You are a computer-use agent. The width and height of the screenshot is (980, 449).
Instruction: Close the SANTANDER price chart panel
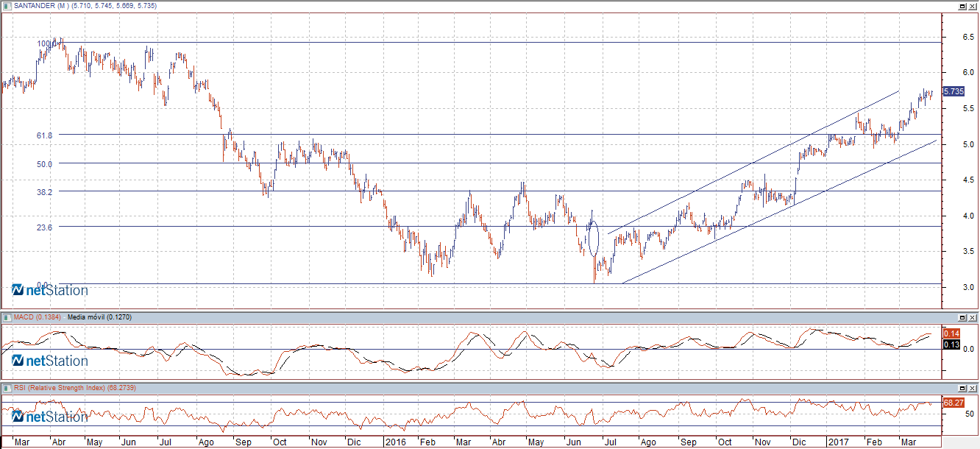[972, 5]
